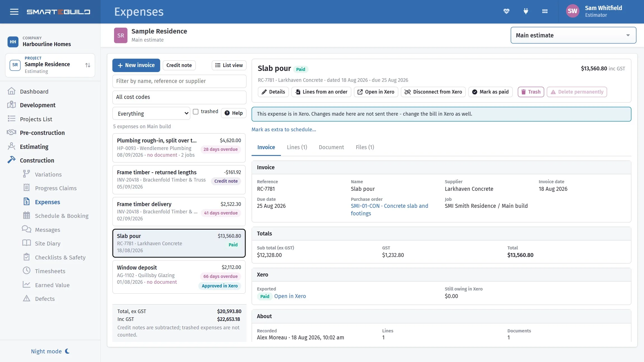Image resolution: width=644 pixels, height=362 pixels.
Task: Toggle Night mode
Action: 50,351
